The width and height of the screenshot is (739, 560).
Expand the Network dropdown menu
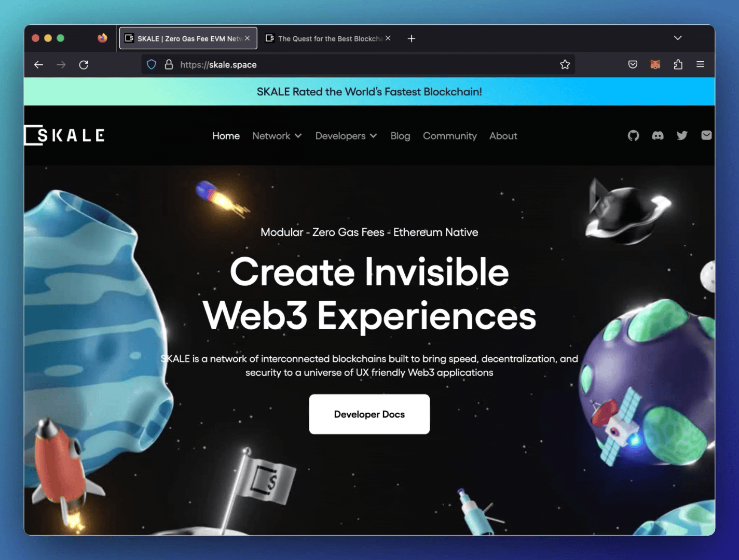tap(277, 136)
